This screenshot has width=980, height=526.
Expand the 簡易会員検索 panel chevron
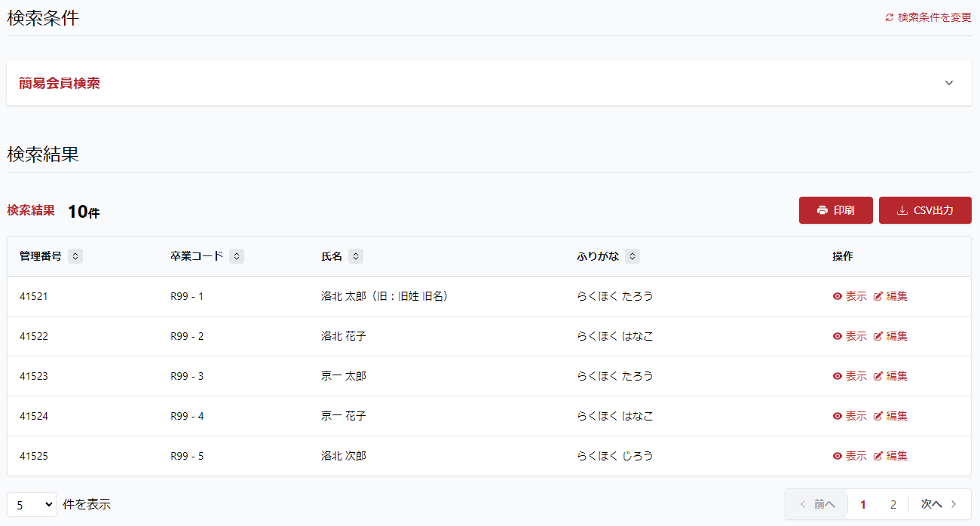[949, 83]
